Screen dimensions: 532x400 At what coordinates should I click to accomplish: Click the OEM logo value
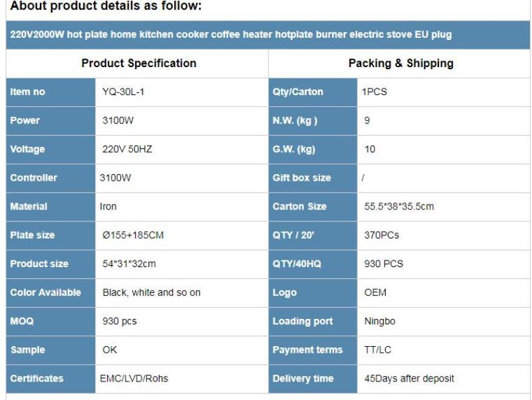coord(375,292)
